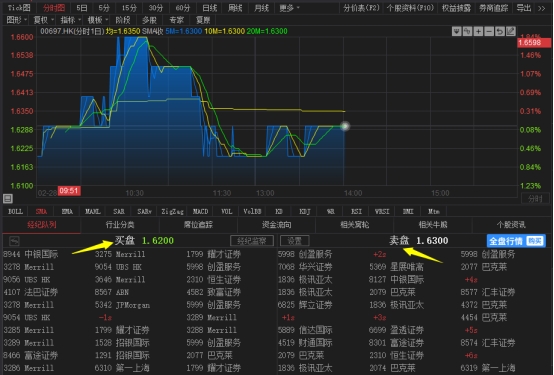Viewport: 554px width, 375px height.
Task: Open the 图形 dropdown menu
Action: [x=16, y=20]
